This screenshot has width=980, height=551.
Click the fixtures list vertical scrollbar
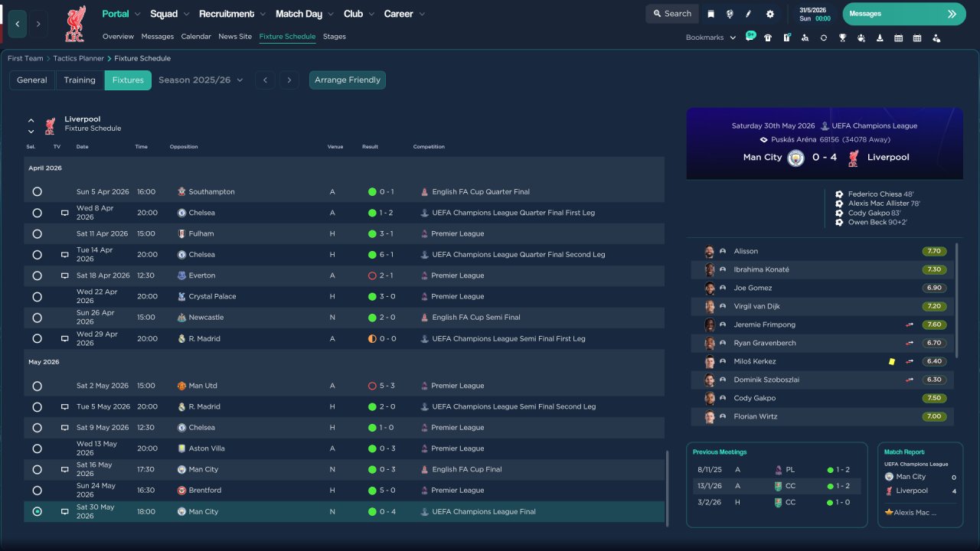click(667, 487)
